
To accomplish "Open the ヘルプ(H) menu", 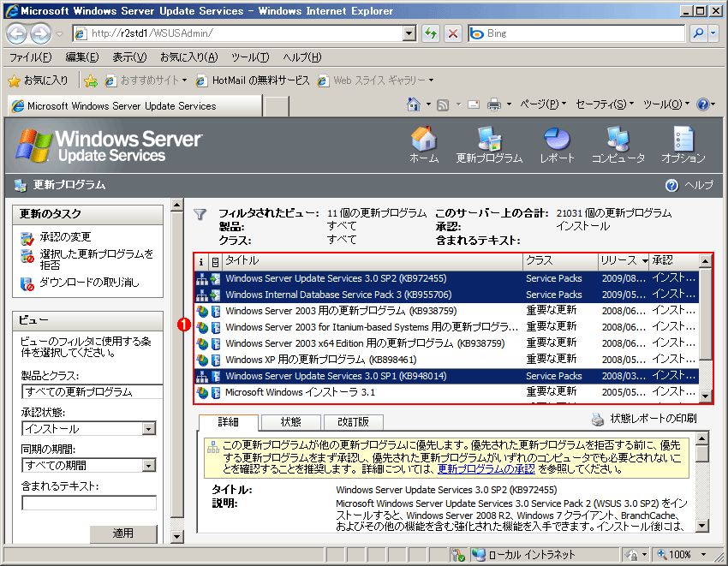I will 302,57.
